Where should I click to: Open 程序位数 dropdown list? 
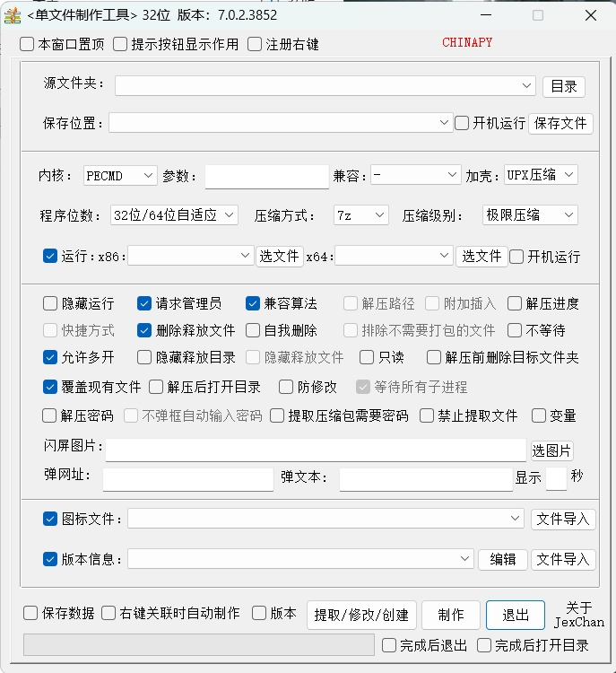[x=174, y=215]
